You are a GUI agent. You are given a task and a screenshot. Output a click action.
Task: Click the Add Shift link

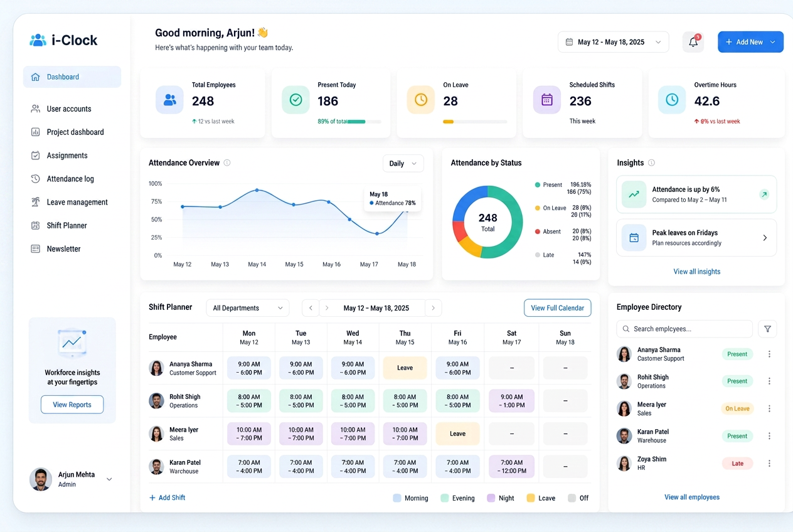(x=167, y=497)
